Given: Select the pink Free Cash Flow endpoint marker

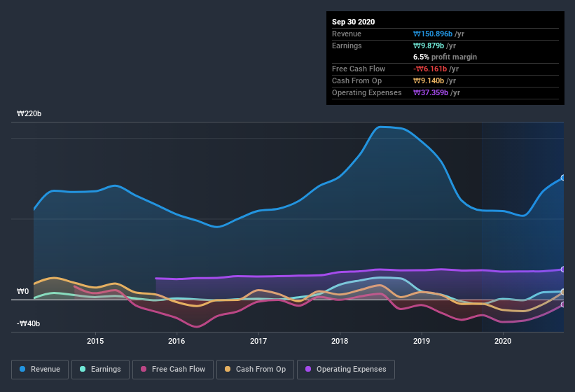Looking at the screenshot, I should tap(563, 304).
